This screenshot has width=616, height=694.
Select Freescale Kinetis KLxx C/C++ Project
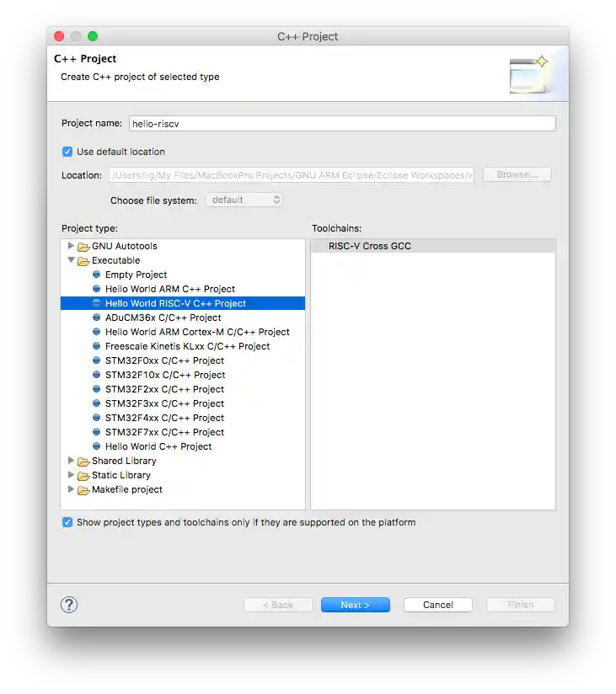(x=187, y=346)
